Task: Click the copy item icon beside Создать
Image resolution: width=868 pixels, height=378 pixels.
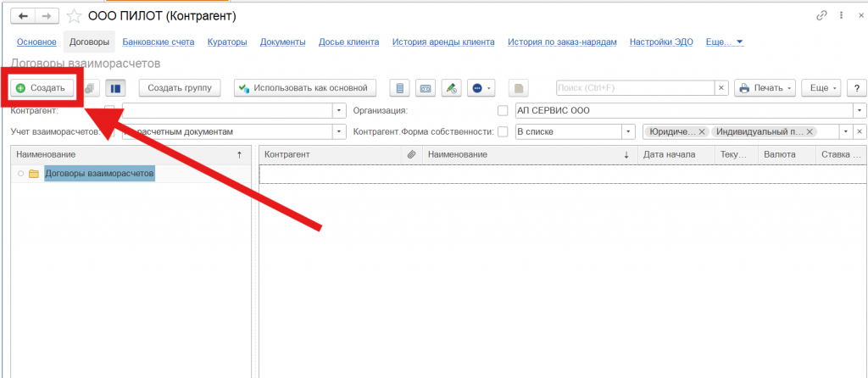Action: pos(92,88)
